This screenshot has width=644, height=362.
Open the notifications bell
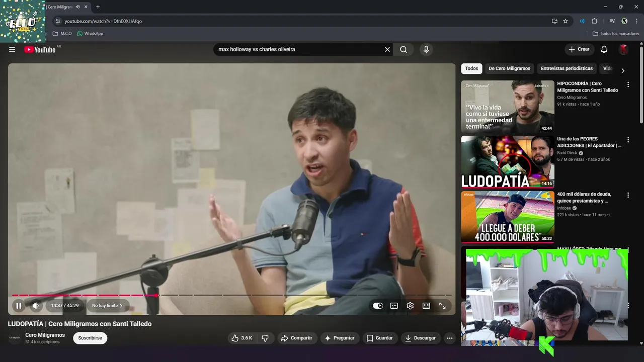pyautogui.click(x=604, y=49)
